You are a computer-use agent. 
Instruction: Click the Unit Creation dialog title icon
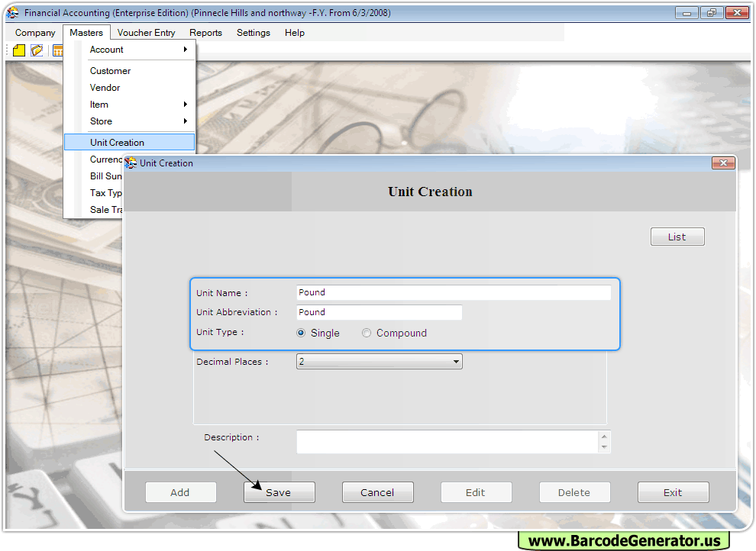click(x=131, y=163)
